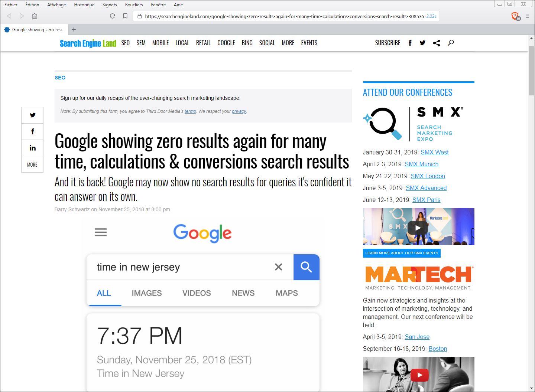Open the Brave Shields lion icon
This screenshot has height=392, width=535.
pyautogui.click(x=515, y=16)
